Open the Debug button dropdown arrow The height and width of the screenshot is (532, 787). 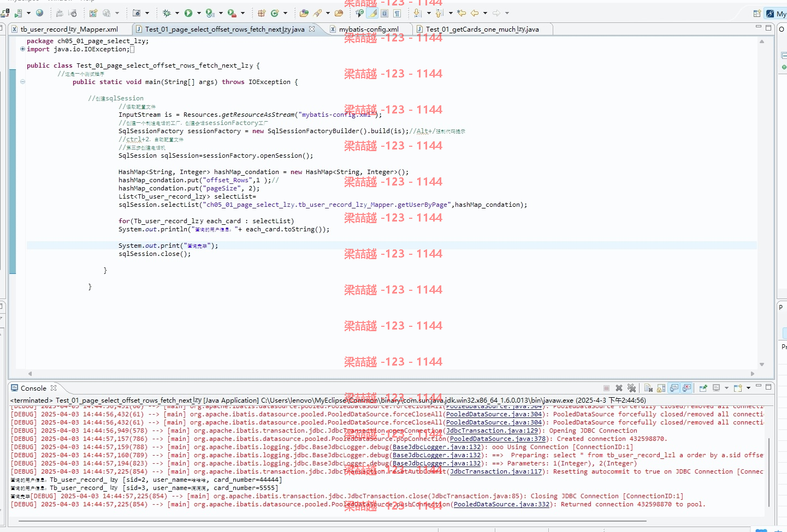[177, 13]
